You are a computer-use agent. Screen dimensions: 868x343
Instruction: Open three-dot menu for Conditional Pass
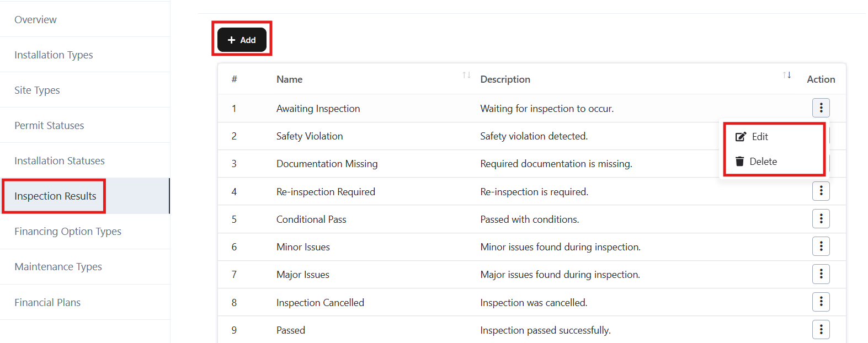[821, 219]
